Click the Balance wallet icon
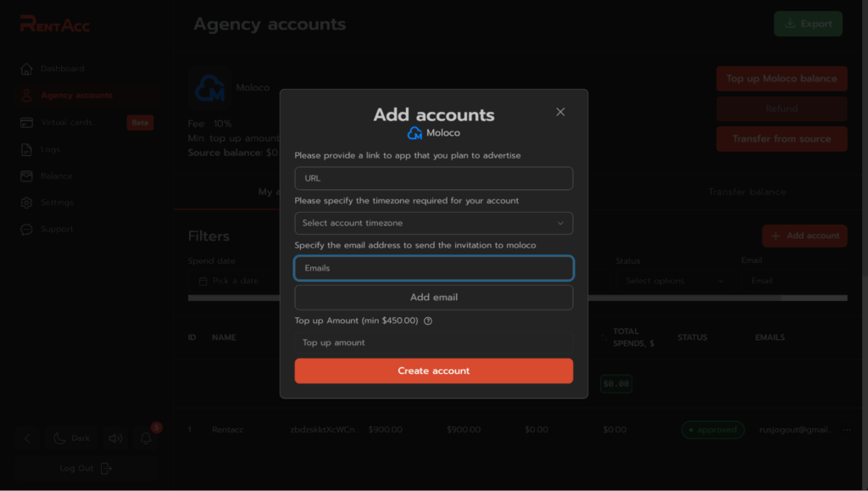 point(26,176)
